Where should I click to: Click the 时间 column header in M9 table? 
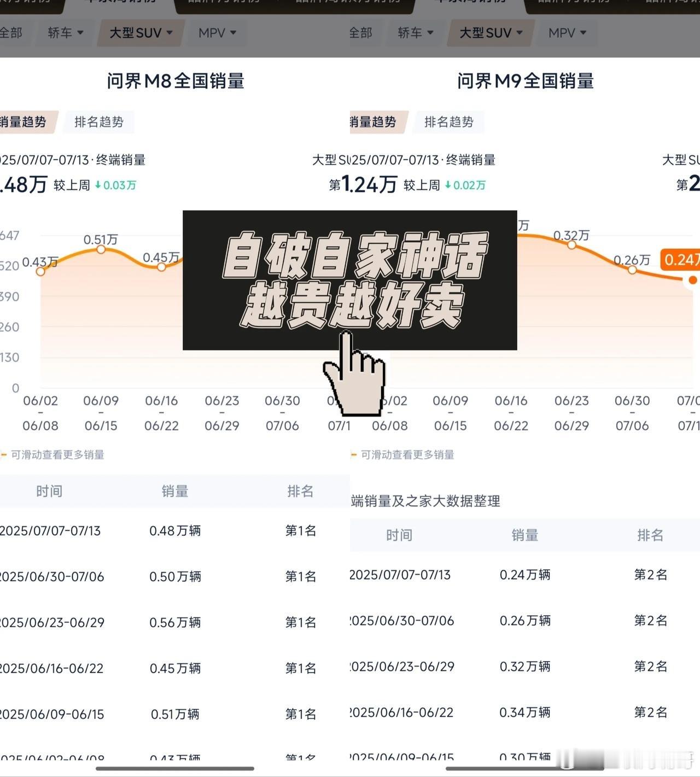click(399, 535)
